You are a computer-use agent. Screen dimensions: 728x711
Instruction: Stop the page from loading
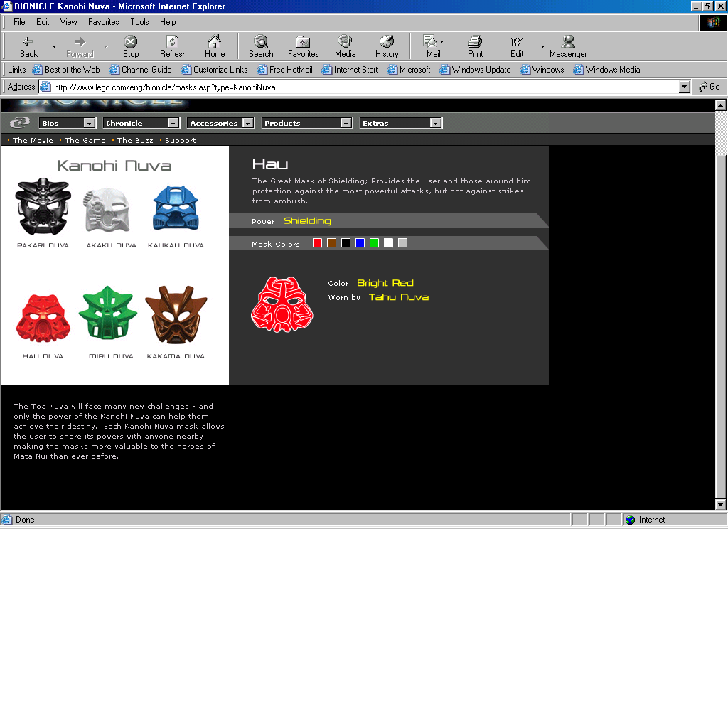pyautogui.click(x=131, y=46)
